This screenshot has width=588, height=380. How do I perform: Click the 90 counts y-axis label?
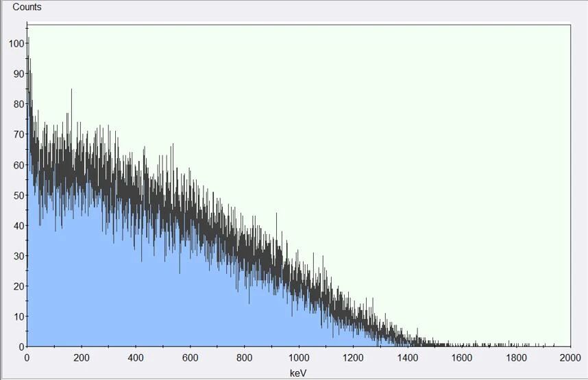point(17,74)
